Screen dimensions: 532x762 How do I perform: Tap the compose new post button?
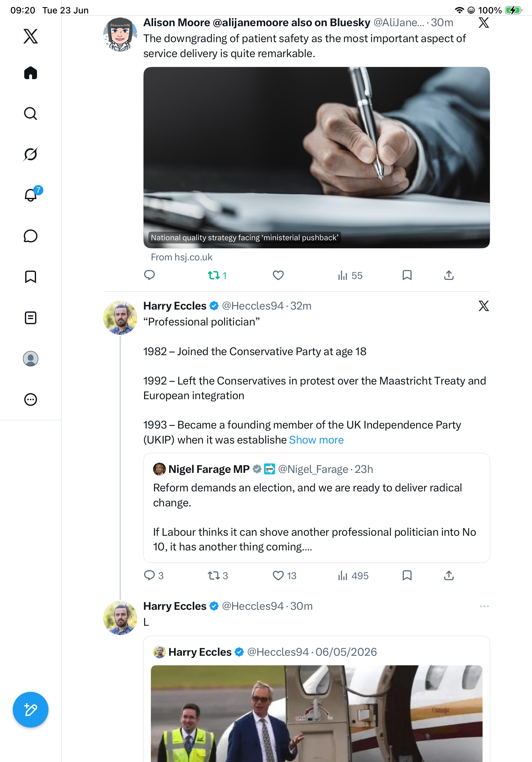pos(31,710)
